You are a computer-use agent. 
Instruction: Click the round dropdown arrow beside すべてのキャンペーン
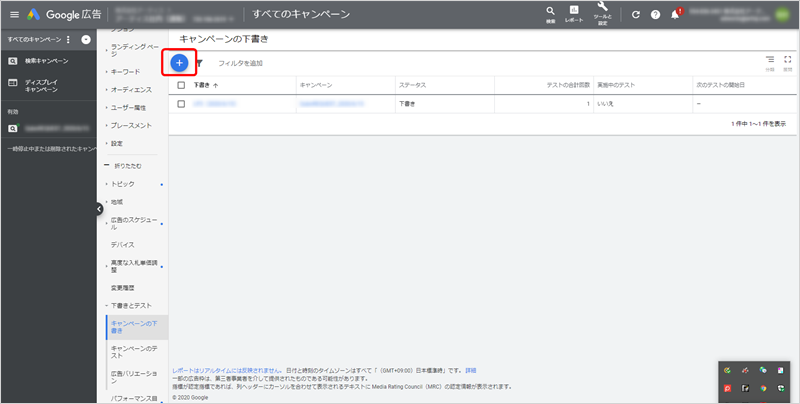[x=86, y=40]
